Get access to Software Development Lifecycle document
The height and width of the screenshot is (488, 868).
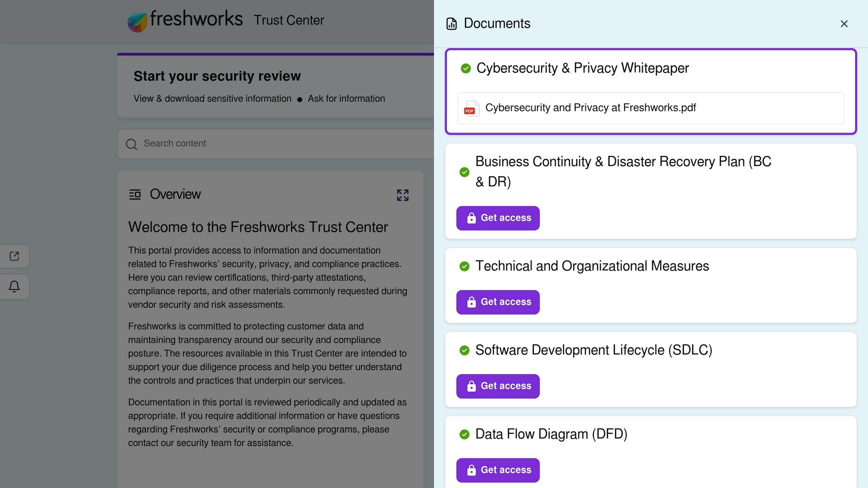[x=498, y=386]
